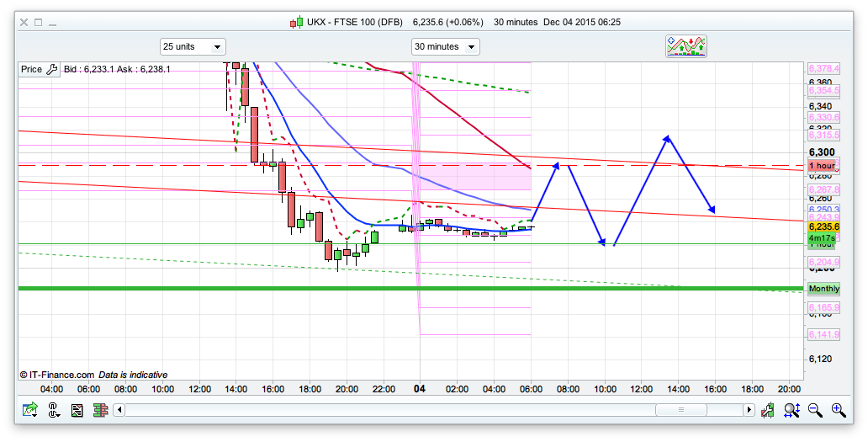The height and width of the screenshot is (442, 868).
Task: Click the export chart icon at bottom left
Action: [31, 410]
